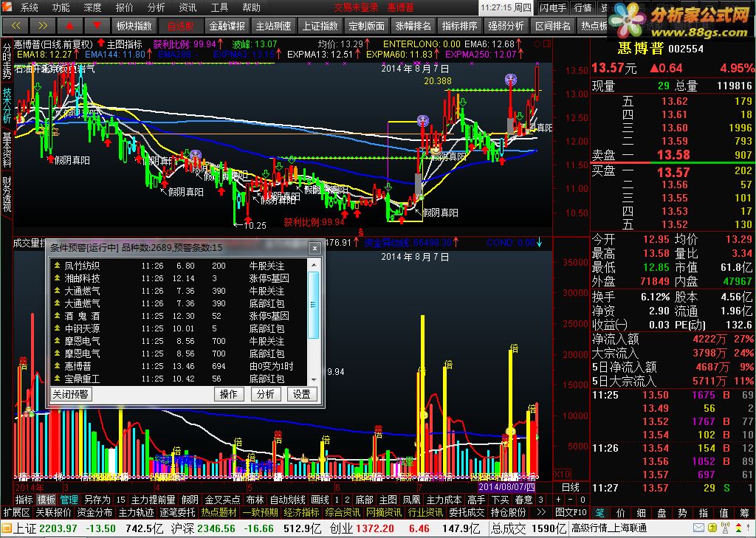Open the 功能 menu
756x538 pixels.
(x=61, y=7)
